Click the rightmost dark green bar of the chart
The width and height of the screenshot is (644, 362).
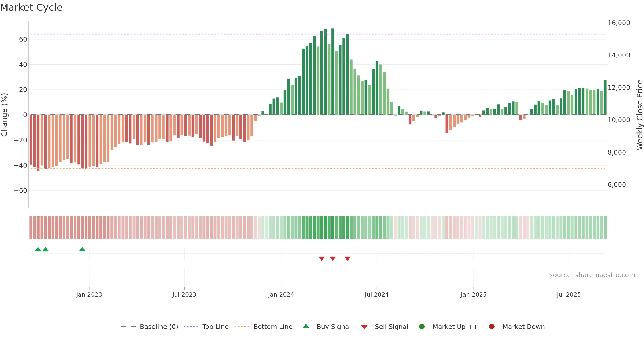coord(605,98)
